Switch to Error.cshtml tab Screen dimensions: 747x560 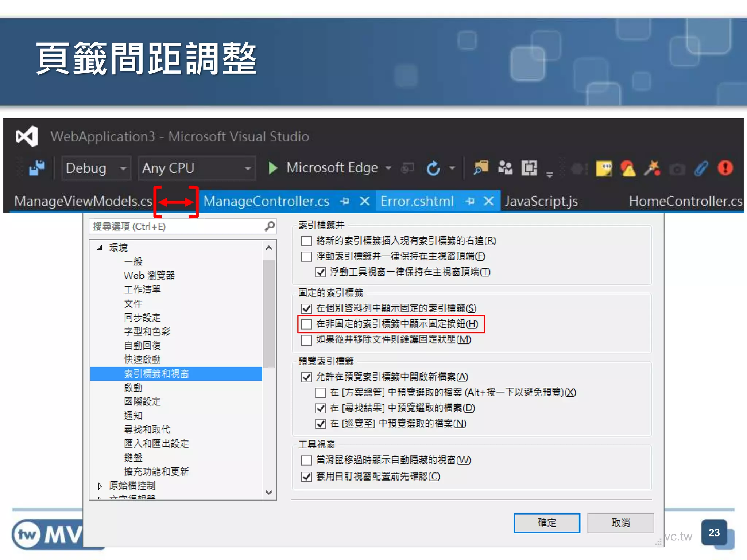pos(417,201)
